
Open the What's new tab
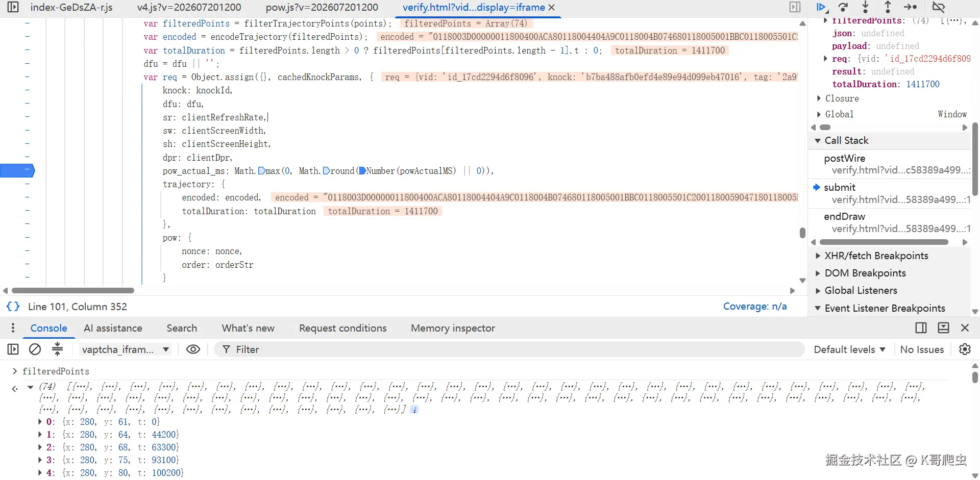[248, 328]
